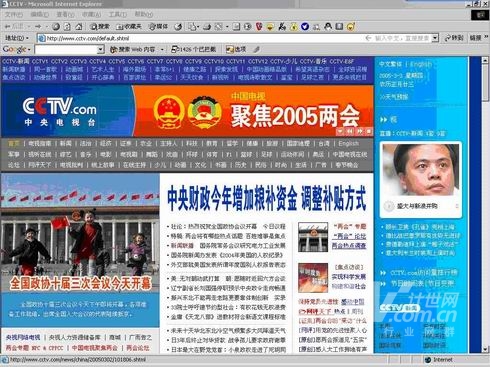Click the Refresh page icon
The height and width of the screenshot is (367, 490).
(x=67, y=27)
